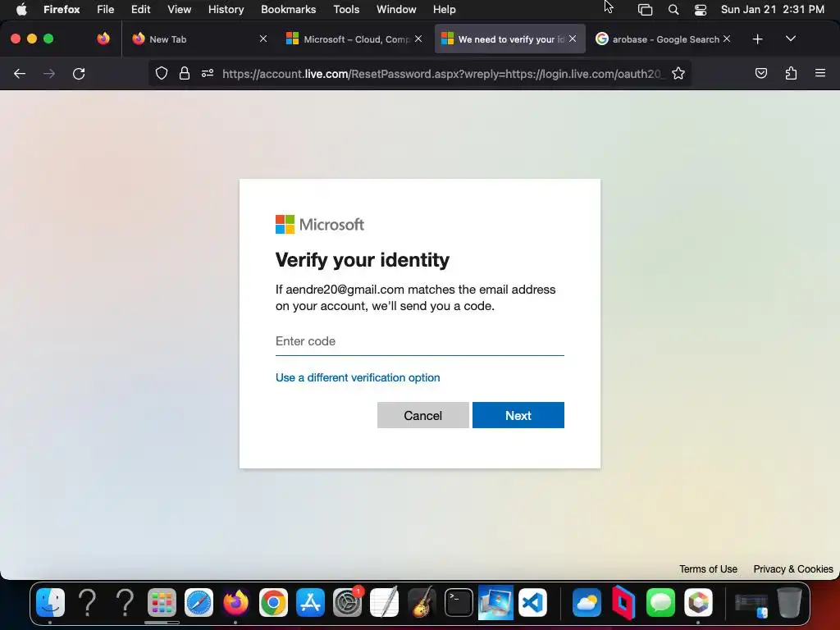Image resolution: width=840 pixels, height=630 pixels.
Task: Close the Microsoft – Cloud tab
Action: [x=418, y=39]
